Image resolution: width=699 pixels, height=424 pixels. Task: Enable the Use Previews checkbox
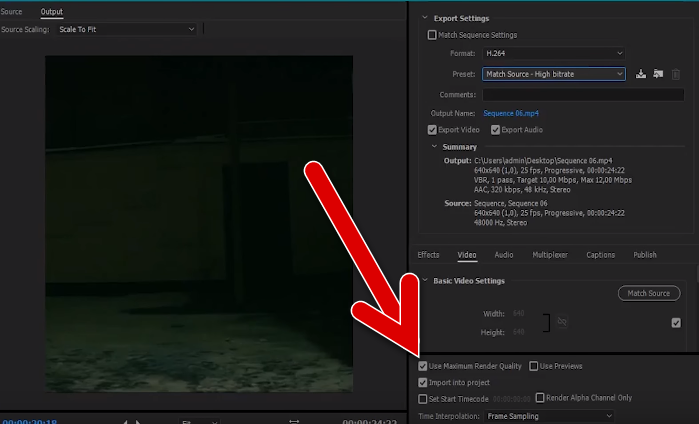[x=534, y=366]
